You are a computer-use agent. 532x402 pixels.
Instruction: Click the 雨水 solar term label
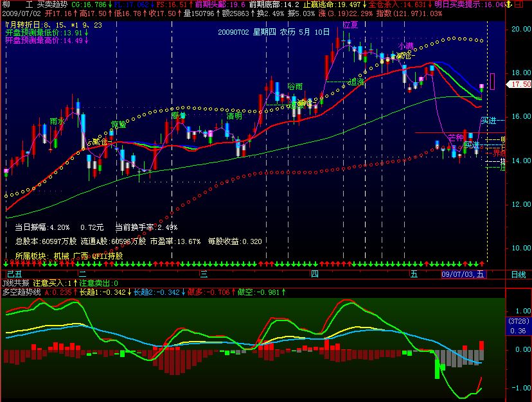point(57,121)
